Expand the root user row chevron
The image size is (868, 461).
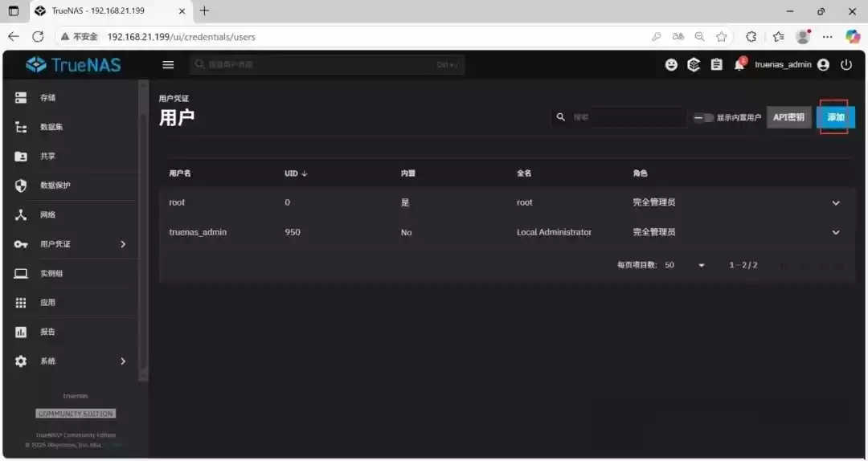836,202
